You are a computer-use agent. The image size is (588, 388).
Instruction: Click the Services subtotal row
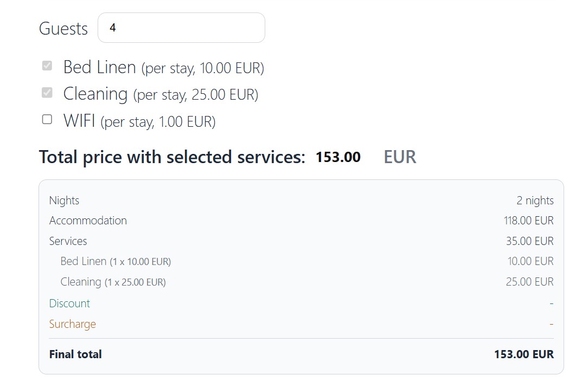pyautogui.click(x=298, y=241)
